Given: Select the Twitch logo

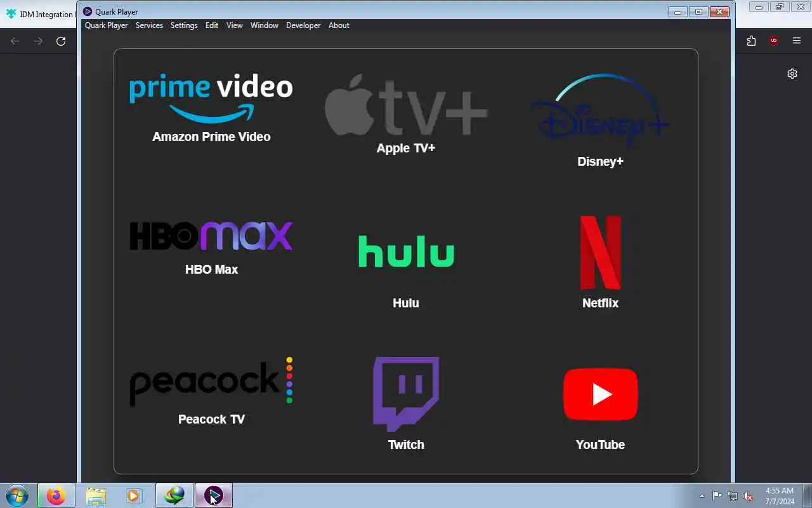Looking at the screenshot, I should 406,394.
